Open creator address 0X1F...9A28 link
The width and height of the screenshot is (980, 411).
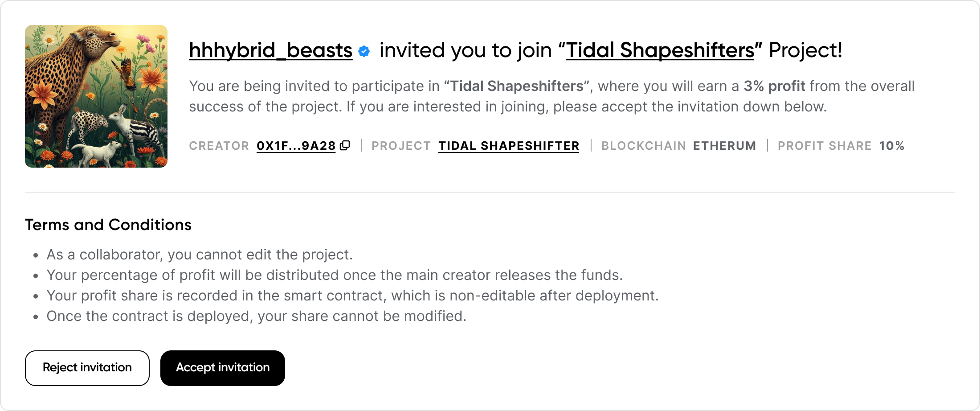[x=296, y=146]
